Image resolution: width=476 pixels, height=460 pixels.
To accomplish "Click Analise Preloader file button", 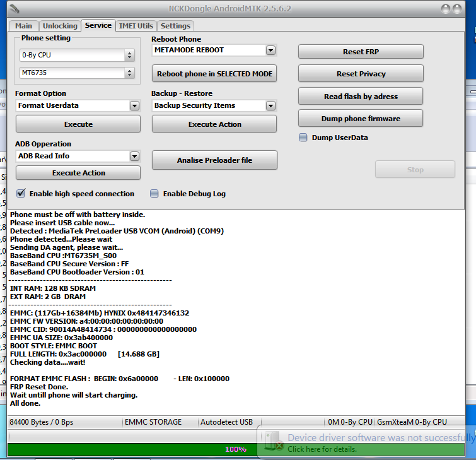I will (x=214, y=160).
